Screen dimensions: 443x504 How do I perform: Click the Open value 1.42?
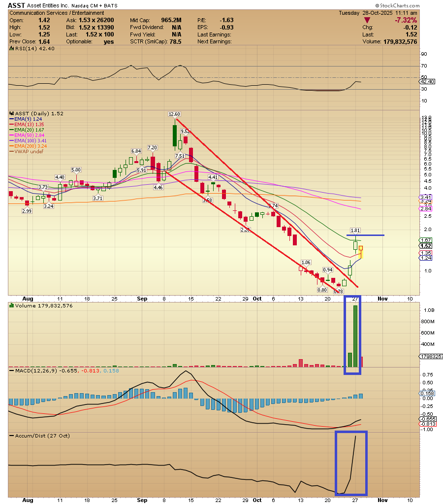pyautogui.click(x=44, y=20)
